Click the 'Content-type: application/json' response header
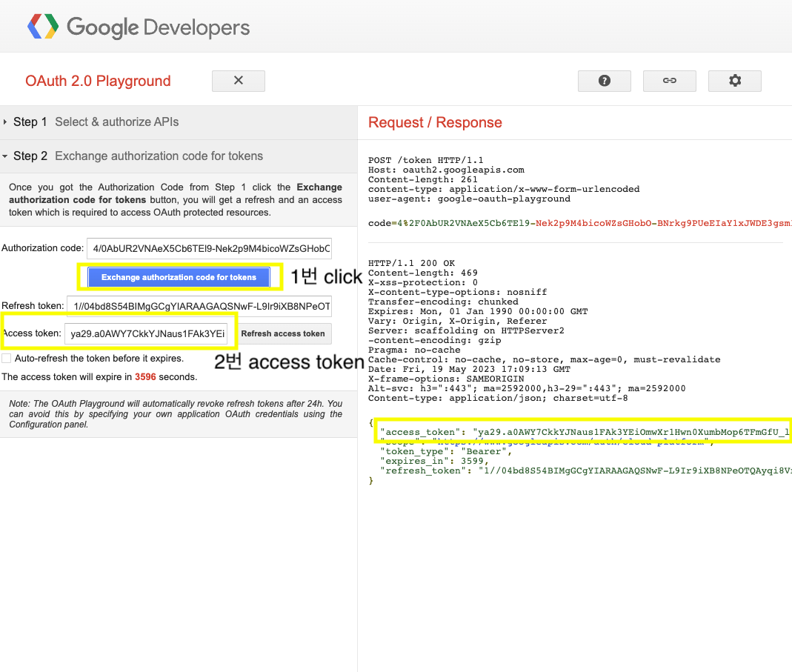The width and height of the screenshot is (792, 672). (498, 398)
